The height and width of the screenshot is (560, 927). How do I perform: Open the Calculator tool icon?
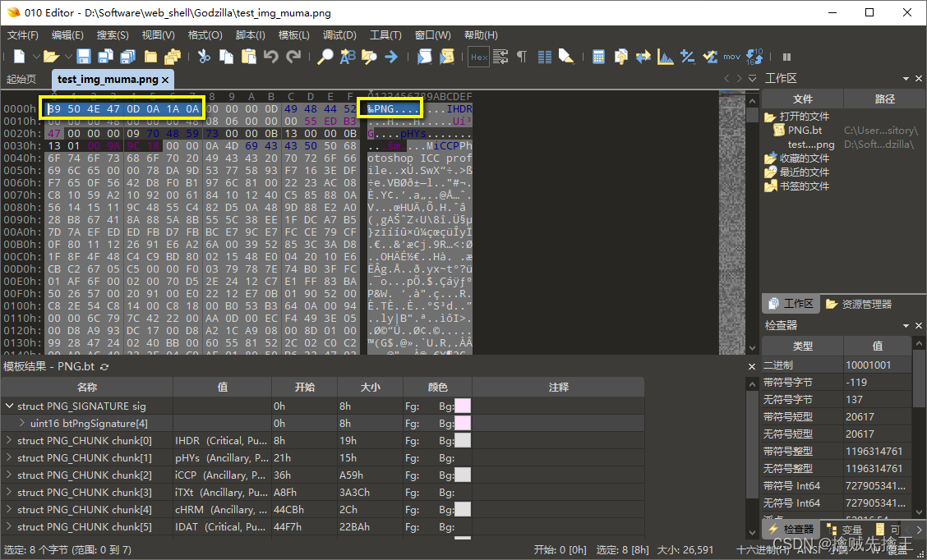[598, 57]
